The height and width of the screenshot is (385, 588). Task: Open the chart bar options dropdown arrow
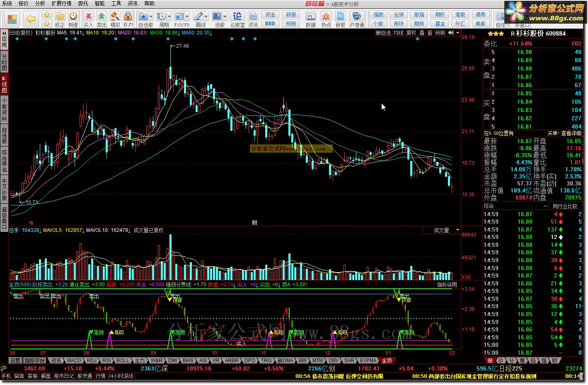[457, 33]
